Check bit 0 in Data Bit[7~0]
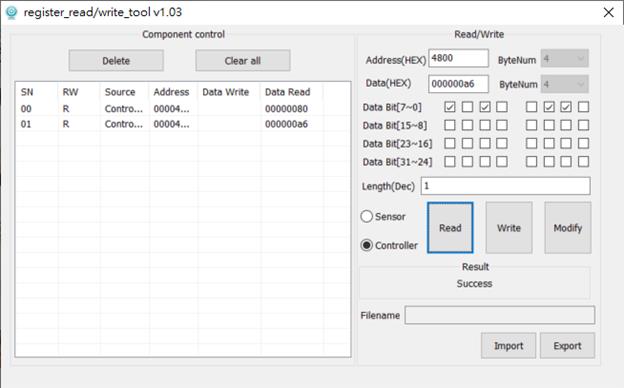This screenshot has height=388, width=624. [x=583, y=107]
